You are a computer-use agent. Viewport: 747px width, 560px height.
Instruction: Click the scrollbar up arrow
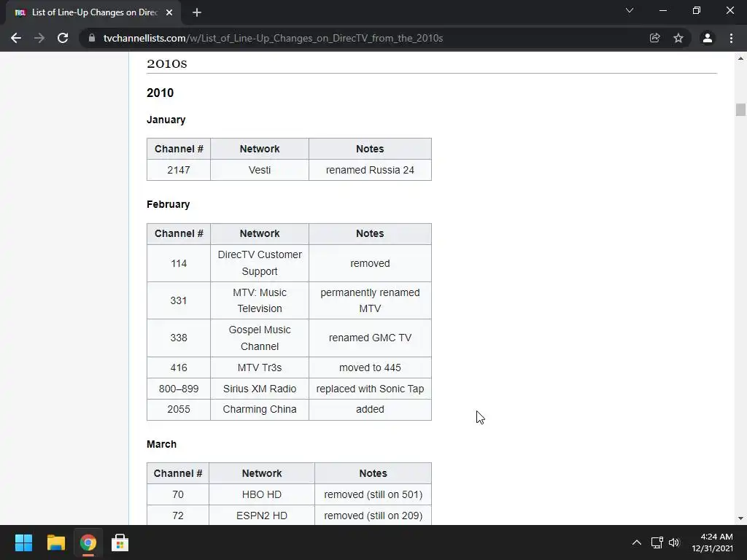coord(740,58)
